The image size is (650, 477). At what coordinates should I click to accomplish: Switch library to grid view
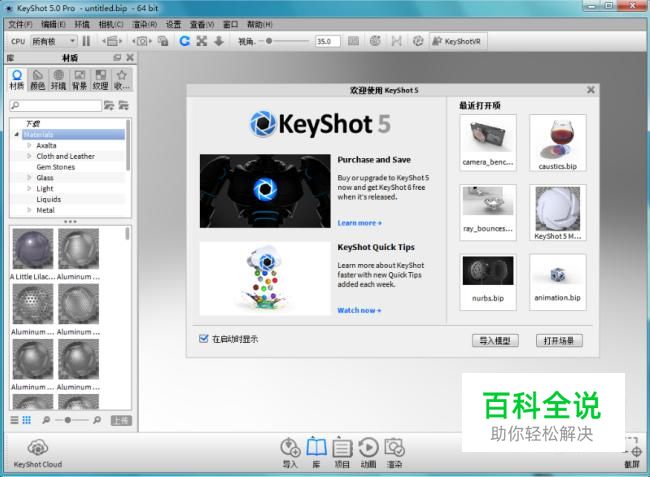pyautogui.click(x=27, y=420)
